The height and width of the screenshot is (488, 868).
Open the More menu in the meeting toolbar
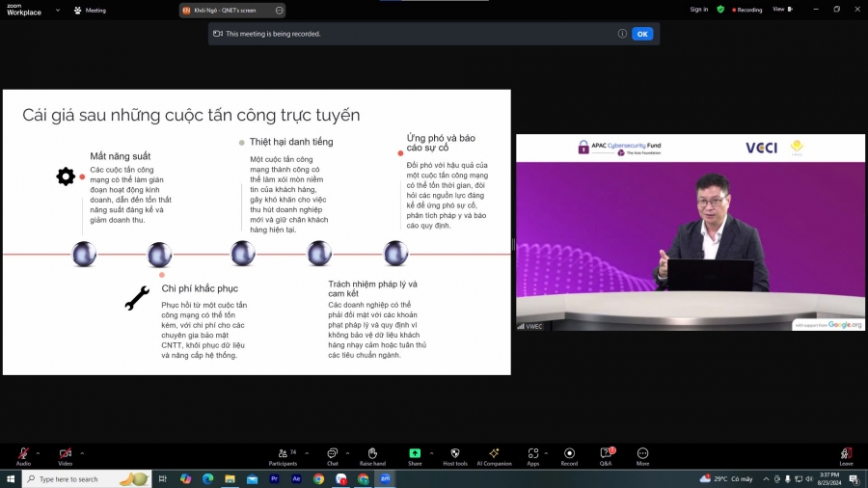pyautogui.click(x=642, y=454)
